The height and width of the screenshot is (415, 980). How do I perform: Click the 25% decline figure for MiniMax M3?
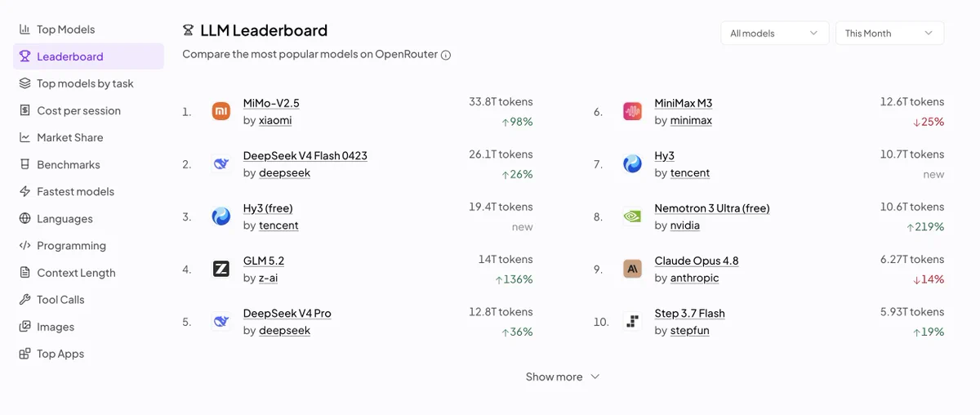click(x=929, y=122)
